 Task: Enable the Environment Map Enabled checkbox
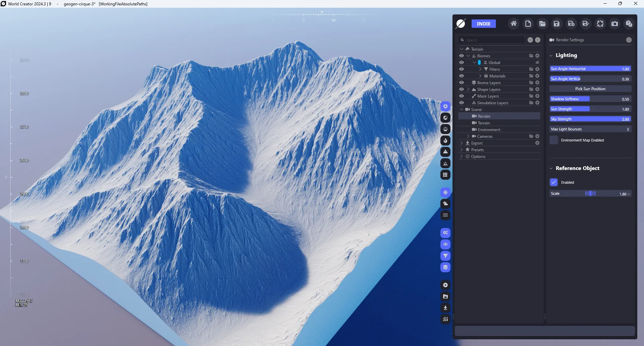554,140
